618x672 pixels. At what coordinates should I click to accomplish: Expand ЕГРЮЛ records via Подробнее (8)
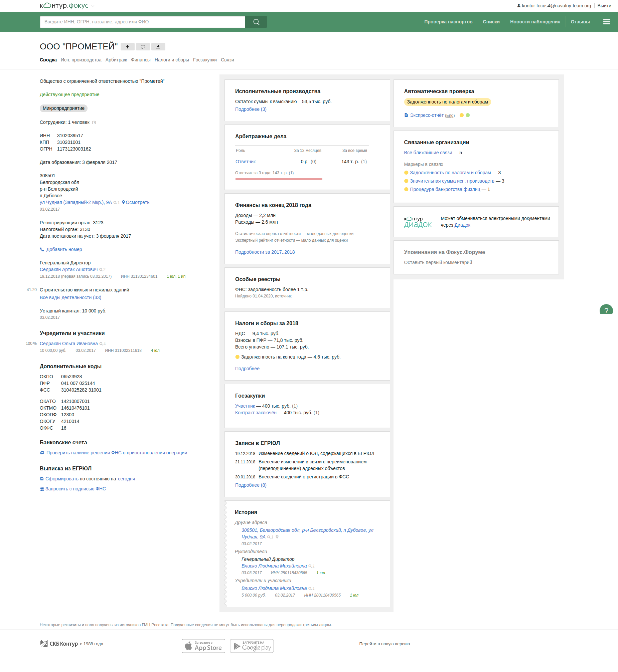pos(251,485)
